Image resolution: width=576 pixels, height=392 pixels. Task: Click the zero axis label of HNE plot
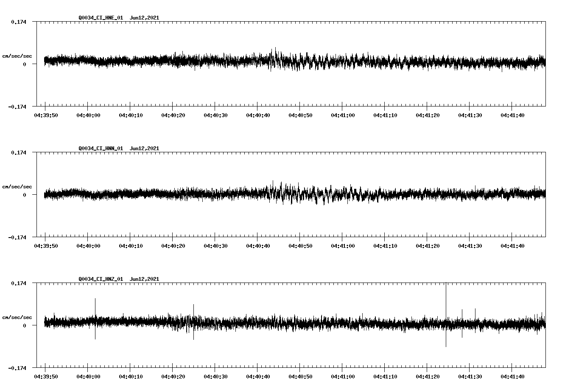[x=25, y=64]
